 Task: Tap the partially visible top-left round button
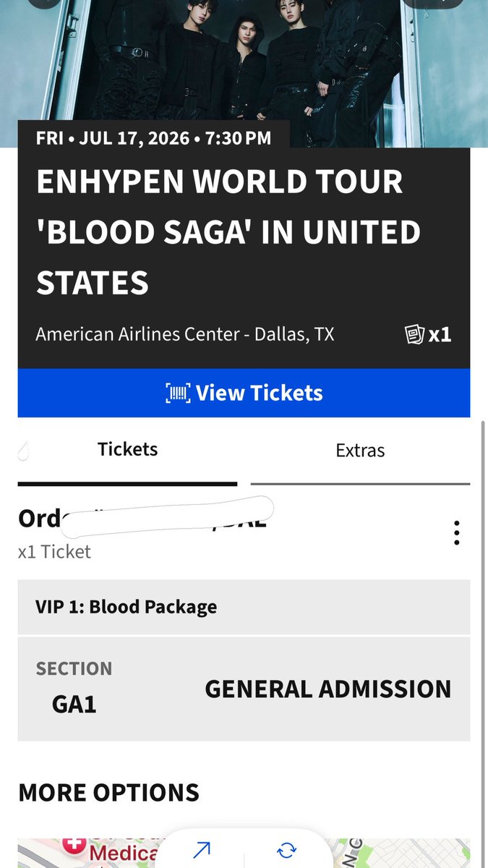click(x=45, y=3)
